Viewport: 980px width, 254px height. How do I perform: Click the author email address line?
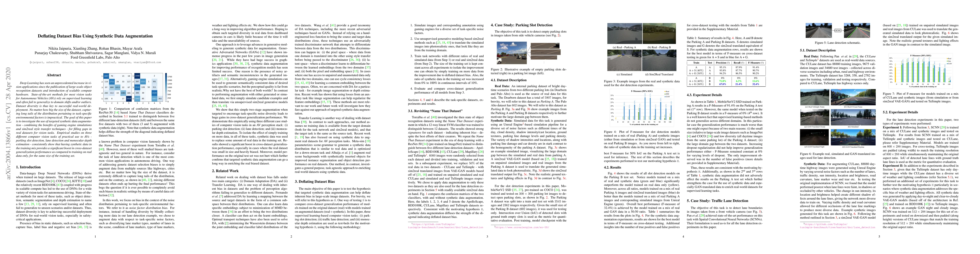tap(95, 62)
